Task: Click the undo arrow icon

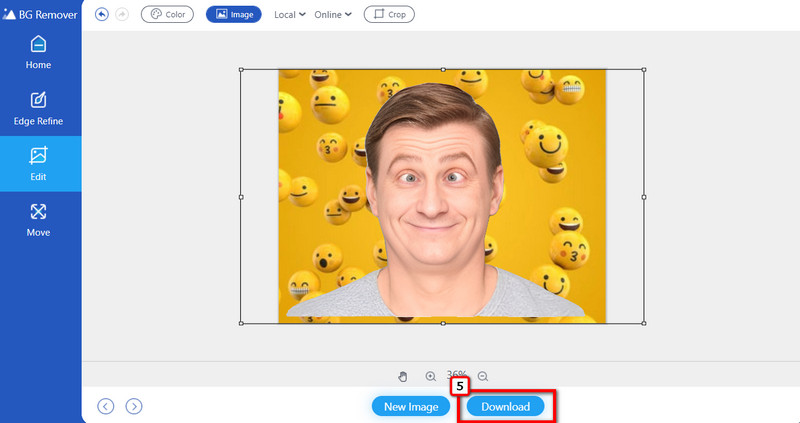Action: point(102,14)
